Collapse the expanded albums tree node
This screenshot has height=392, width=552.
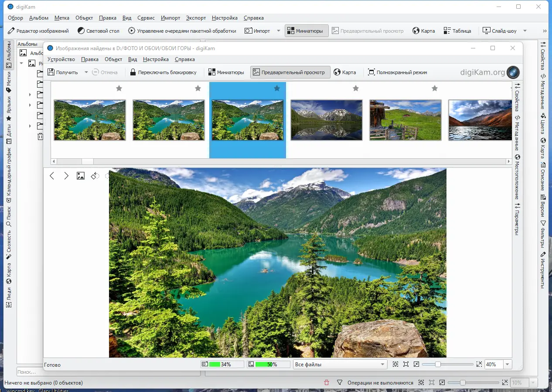[x=21, y=63]
